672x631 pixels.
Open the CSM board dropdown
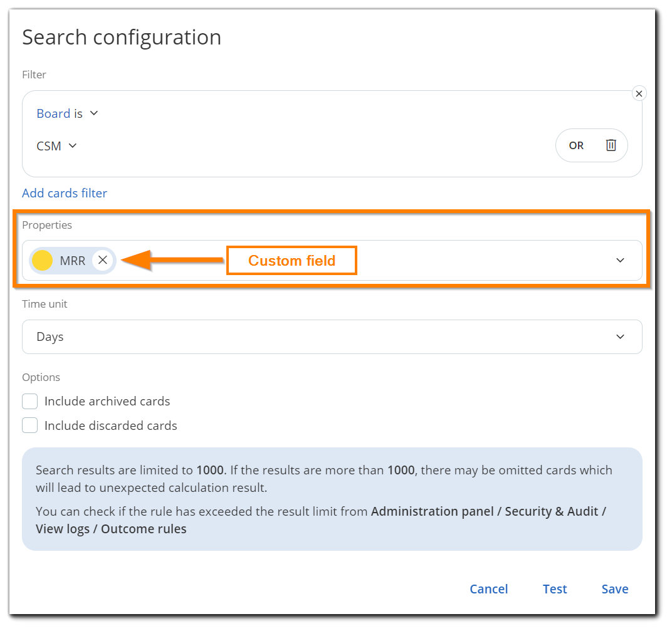[56, 146]
